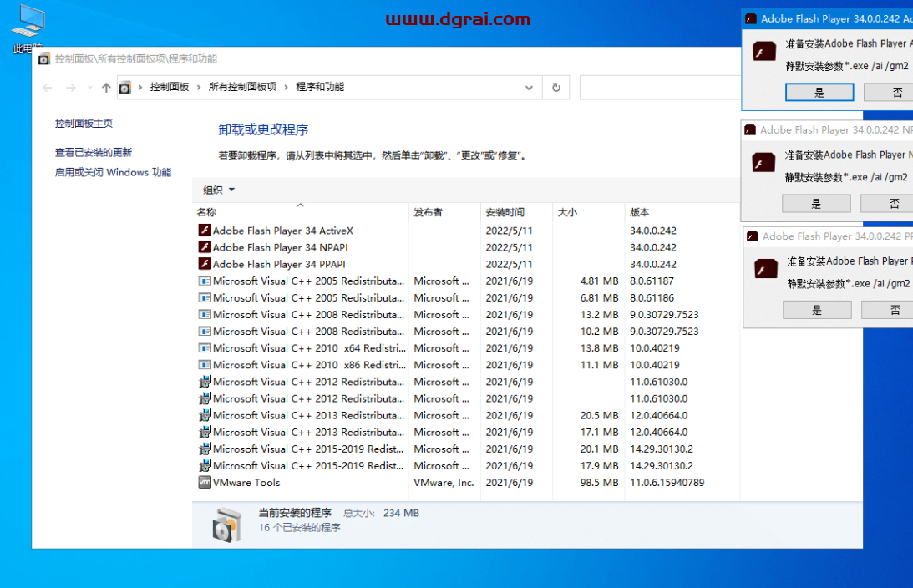Click icon of Visual C++ 2008 13.2 MB row
This screenshot has height=588, width=913.
click(205, 314)
